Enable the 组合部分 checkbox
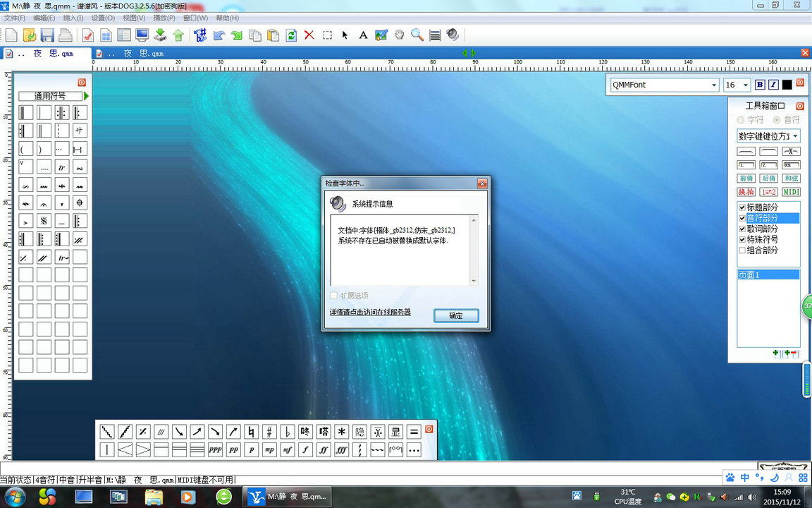The height and width of the screenshot is (508, 812). [x=742, y=250]
